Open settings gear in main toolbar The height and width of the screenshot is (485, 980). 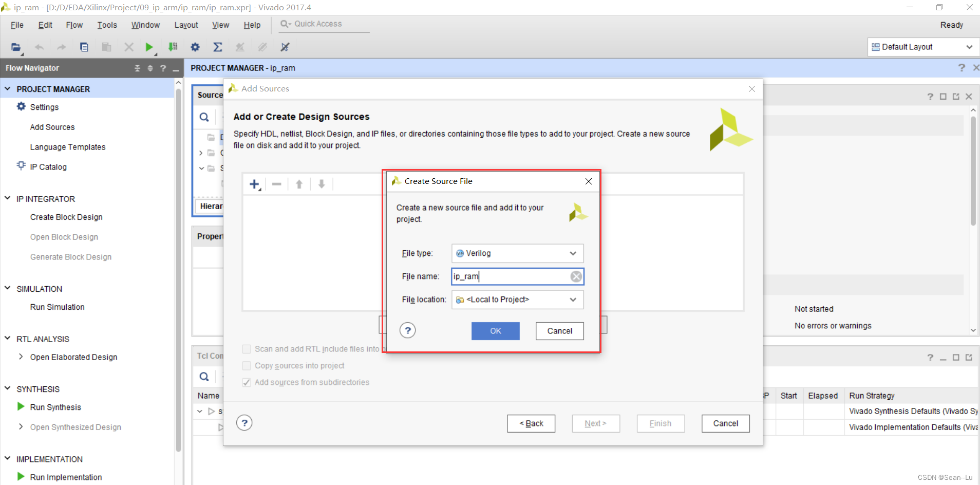[x=195, y=47]
